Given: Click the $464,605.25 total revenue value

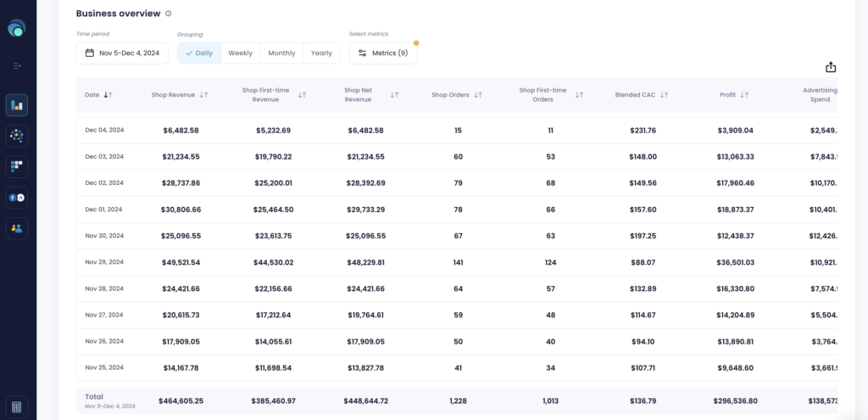Looking at the screenshot, I should [x=181, y=400].
